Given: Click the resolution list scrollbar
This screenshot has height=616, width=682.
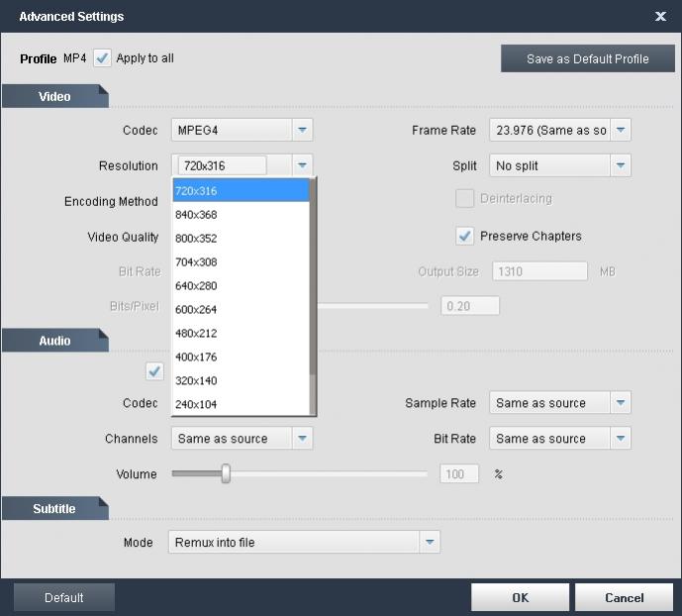Looking at the screenshot, I should (312, 296).
